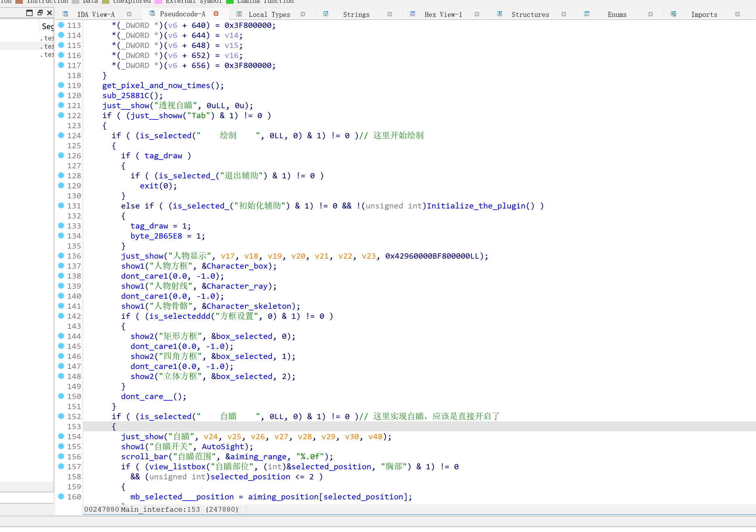Click the Structures tab icon
Screen dimensions: 756x532
tap(500, 14)
